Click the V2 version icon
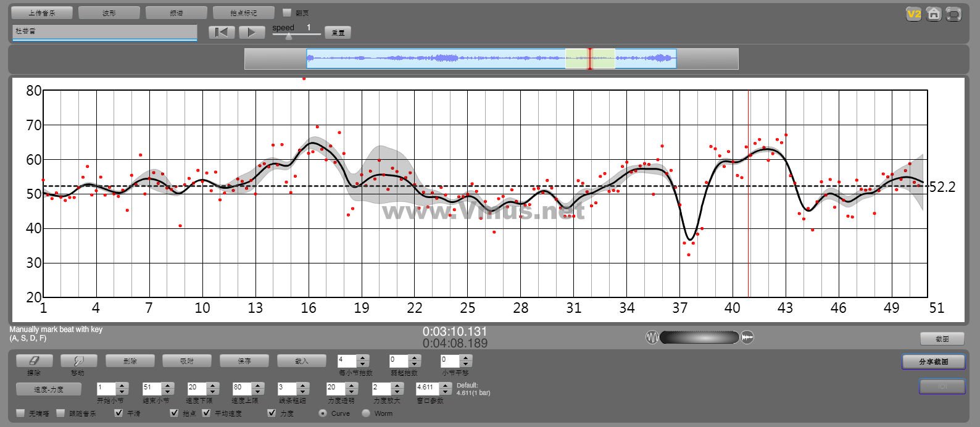 pos(913,14)
